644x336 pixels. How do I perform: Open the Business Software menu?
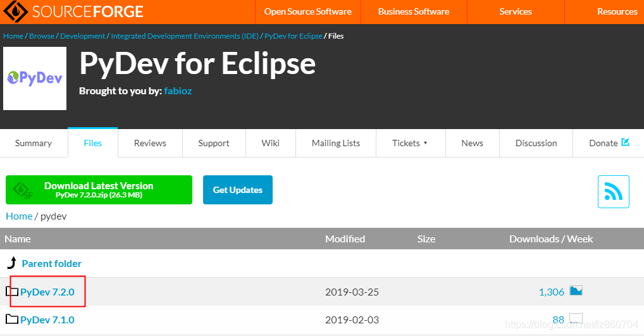pyautogui.click(x=414, y=11)
